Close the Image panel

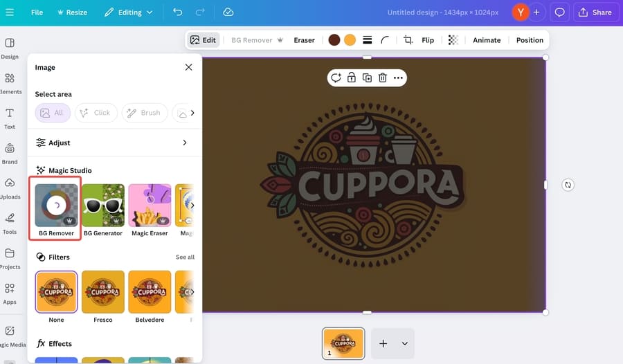[188, 67]
